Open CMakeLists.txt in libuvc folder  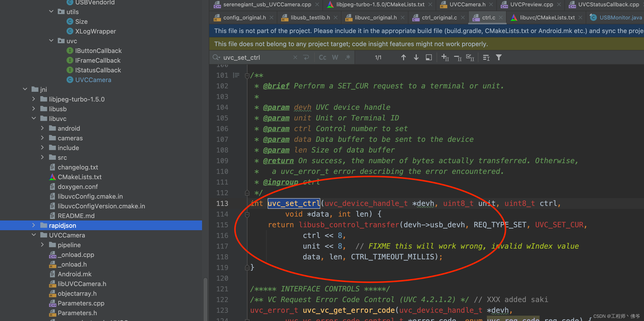[x=79, y=177]
